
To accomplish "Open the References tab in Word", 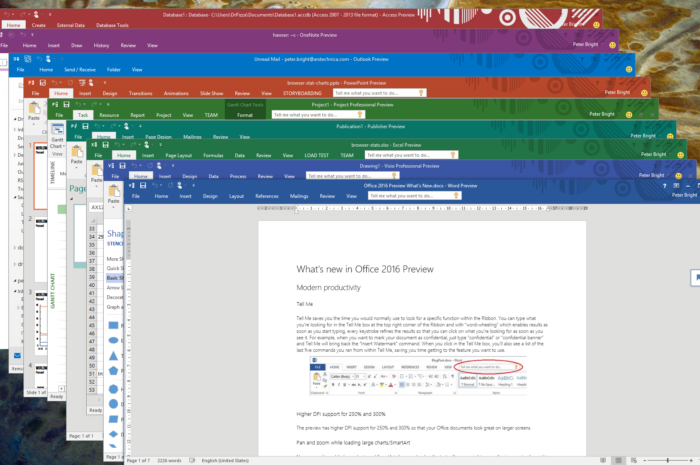I will click(x=267, y=196).
